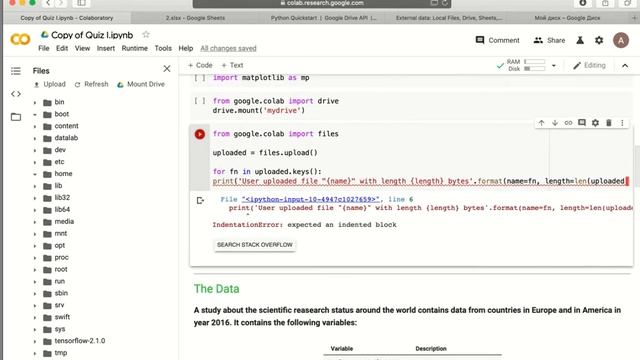Expand the home folder arrow

pos(35,174)
